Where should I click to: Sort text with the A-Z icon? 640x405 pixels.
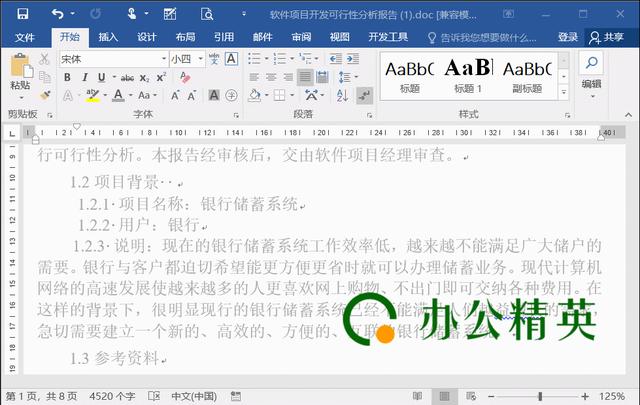tap(342, 96)
